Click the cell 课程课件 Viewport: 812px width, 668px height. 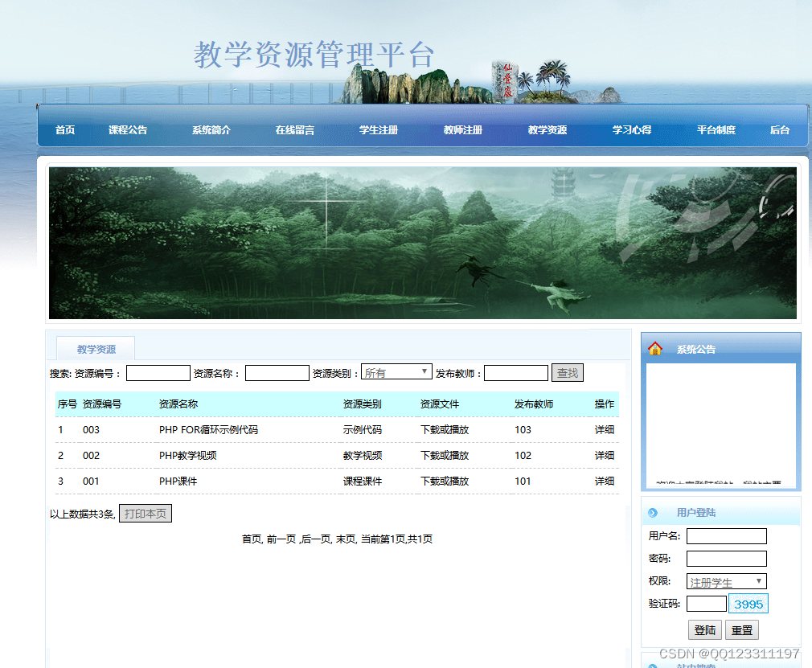362,482
